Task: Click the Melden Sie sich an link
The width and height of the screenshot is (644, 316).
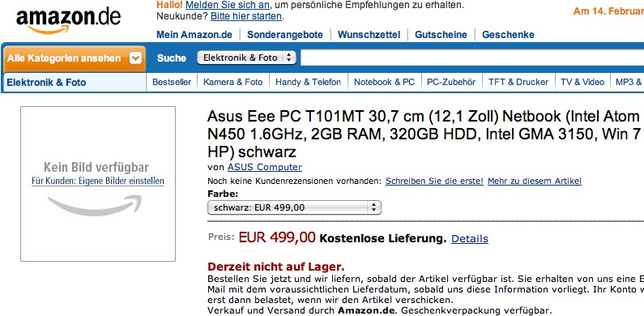Action: click(228, 6)
